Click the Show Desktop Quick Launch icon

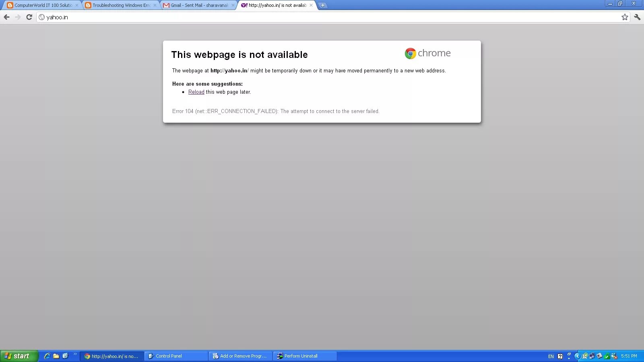(x=65, y=356)
